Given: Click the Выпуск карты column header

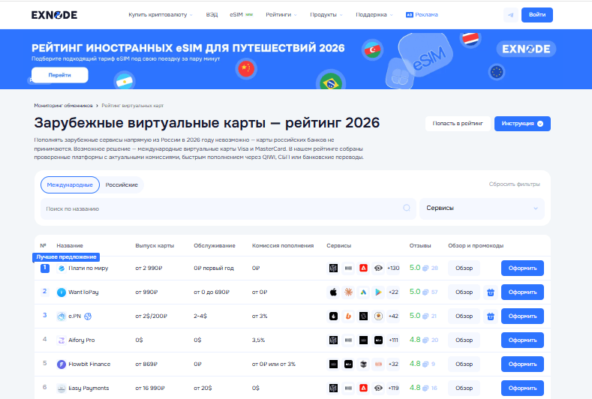Looking at the screenshot, I should (155, 246).
